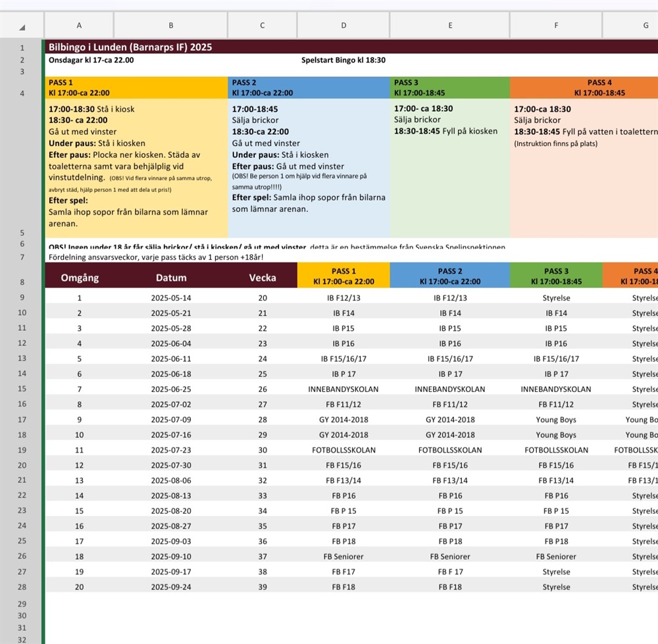This screenshot has width=658, height=644.
Task: Click the date cell 2025-09-24
Action: tap(171, 587)
